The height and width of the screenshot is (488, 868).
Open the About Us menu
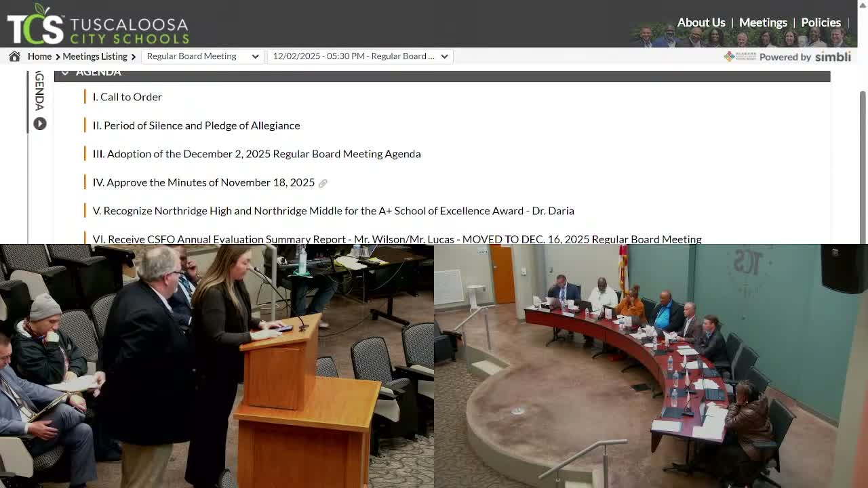pos(701,22)
